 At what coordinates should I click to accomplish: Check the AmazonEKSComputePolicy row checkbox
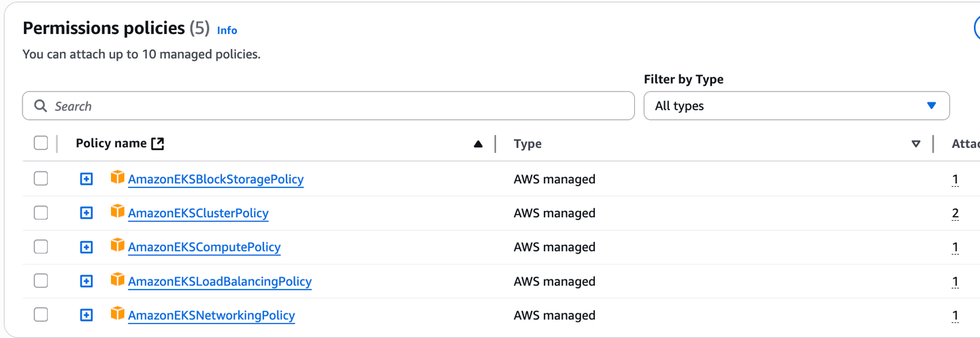(x=41, y=247)
